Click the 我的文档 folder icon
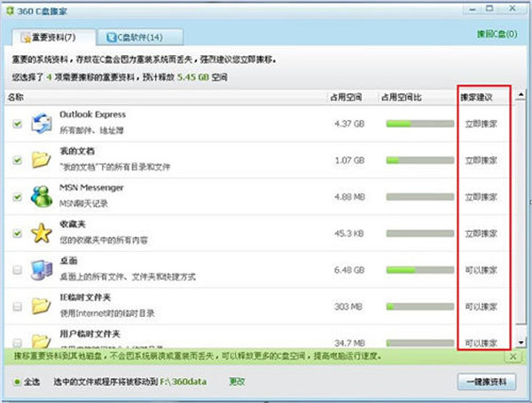The width and height of the screenshot is (532, 403). [x=41, y=161]
